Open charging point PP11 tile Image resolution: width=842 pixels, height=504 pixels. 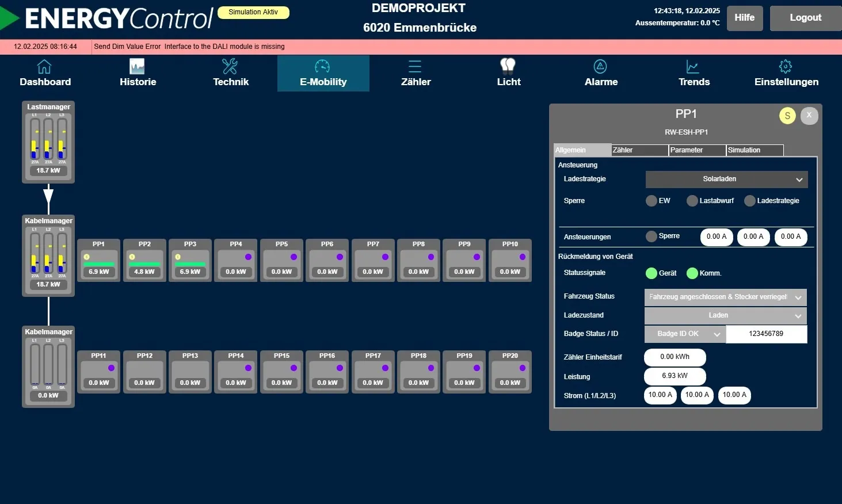pos(98,372)
